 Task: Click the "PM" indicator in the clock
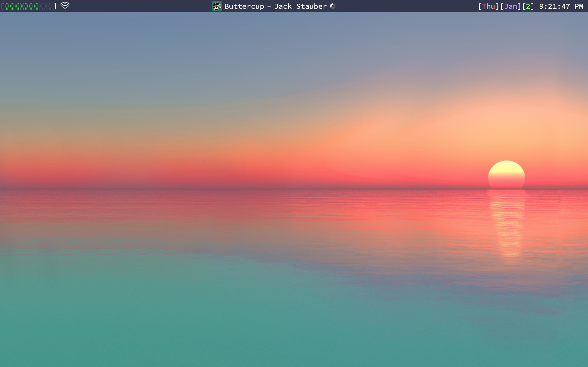click(579, 6)
